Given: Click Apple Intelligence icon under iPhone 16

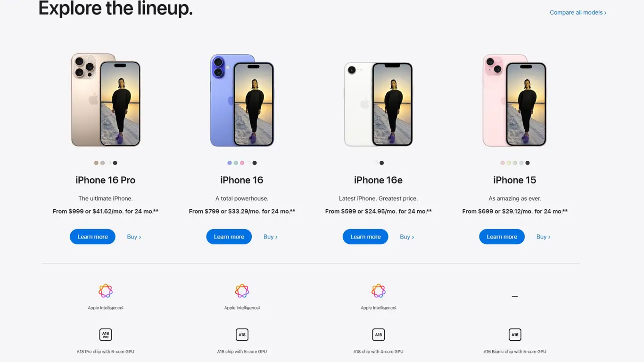Looking at the screenshot, I should [242, 291].
